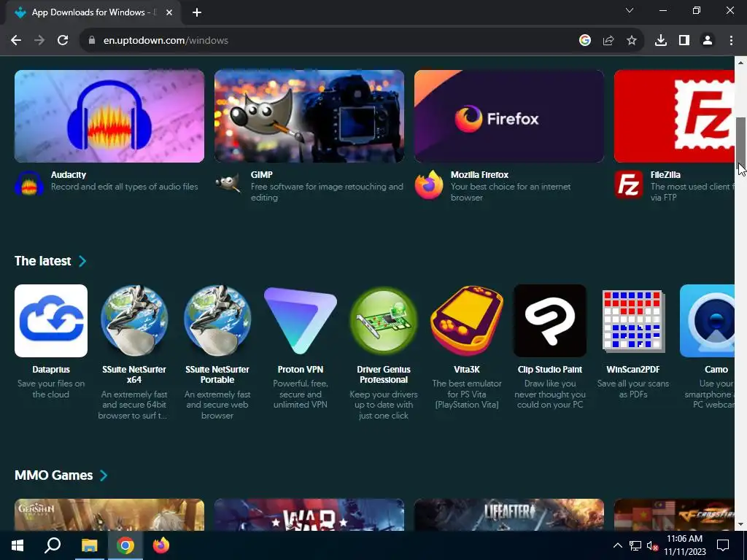Click the Audacity banner image
747x560 pixels.
[109, 116]
